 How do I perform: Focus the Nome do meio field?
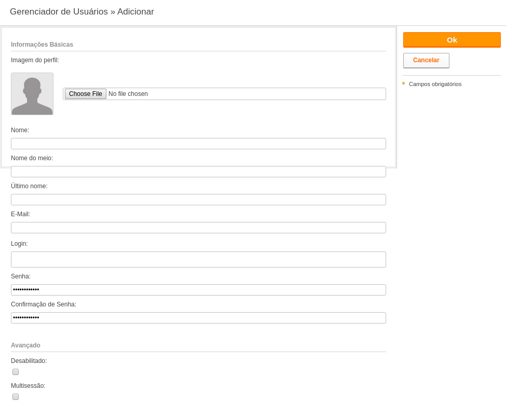(198, 172)
